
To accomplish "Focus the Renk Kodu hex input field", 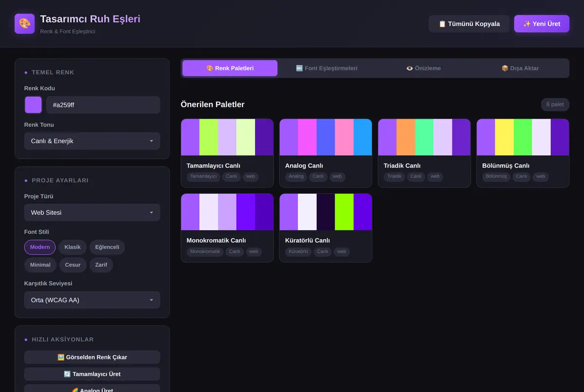I will click(103, 105).
